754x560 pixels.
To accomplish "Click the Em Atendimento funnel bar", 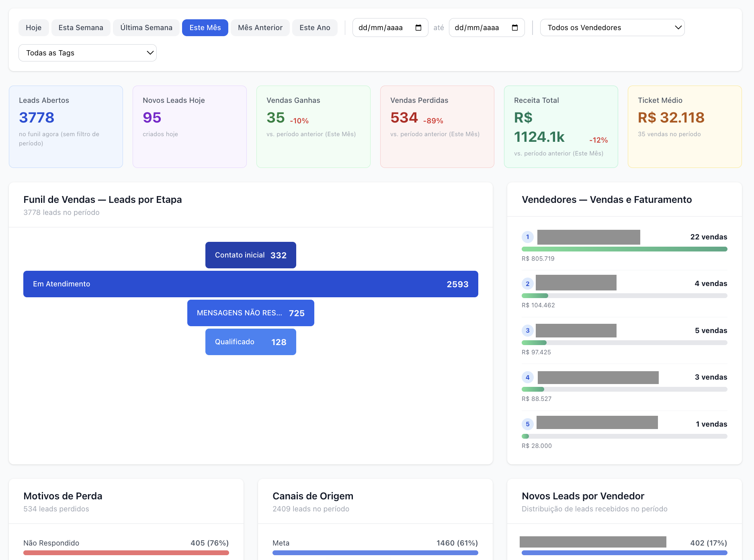I will click(251, 284).
